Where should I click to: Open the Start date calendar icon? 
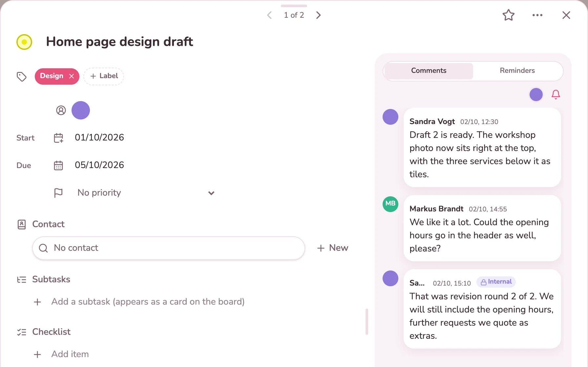tap(58, 138)
